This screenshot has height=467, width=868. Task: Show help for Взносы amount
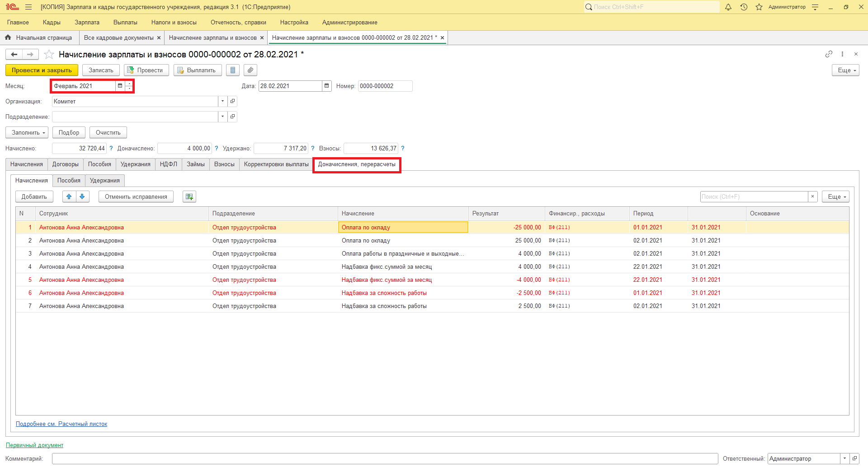click(x=403, y=148)
